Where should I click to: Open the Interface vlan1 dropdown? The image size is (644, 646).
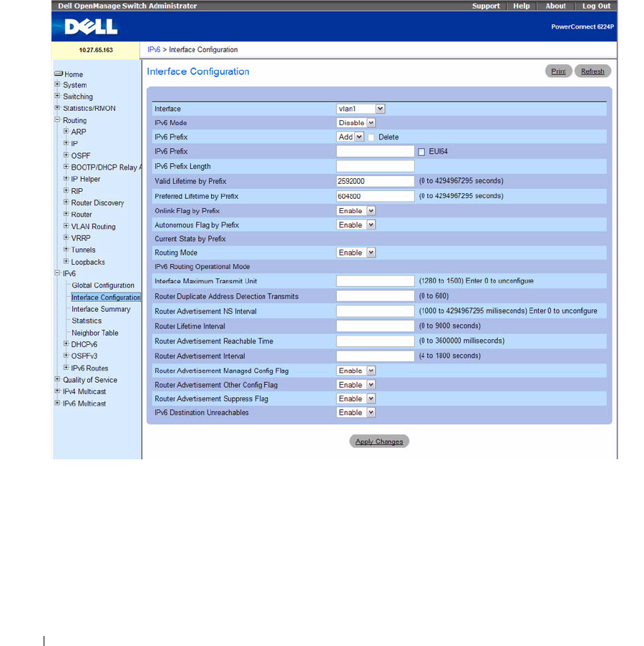pos(361,109)
